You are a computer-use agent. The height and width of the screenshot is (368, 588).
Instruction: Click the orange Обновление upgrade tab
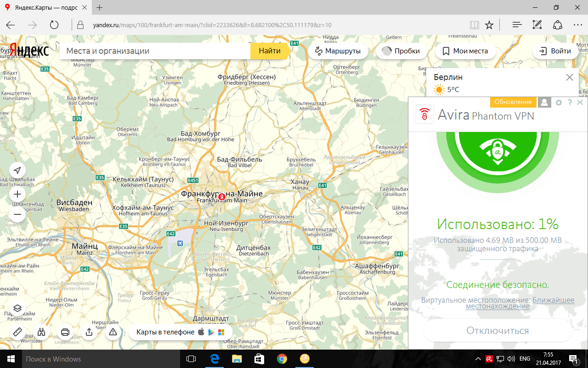(x=513, y=102)
